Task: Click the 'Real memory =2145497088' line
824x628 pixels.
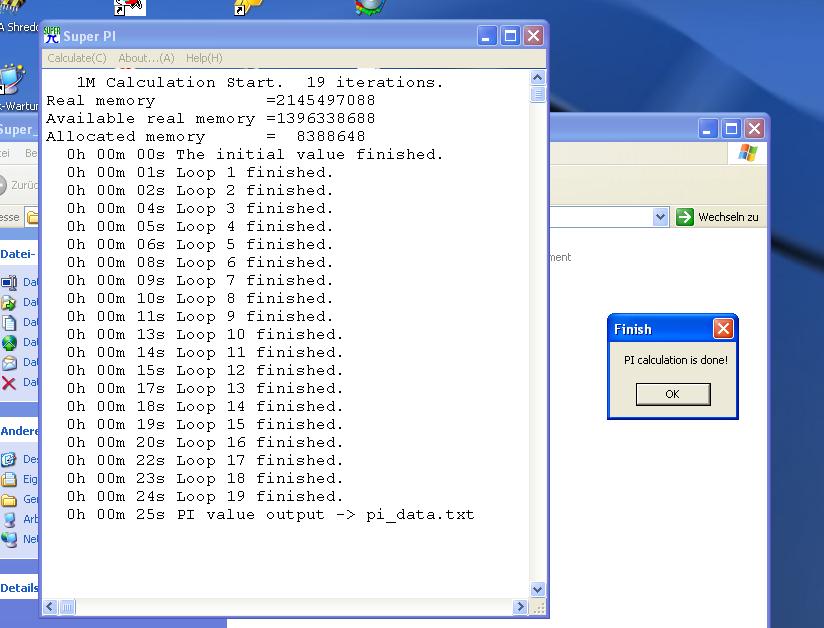Action: (211, 100)
